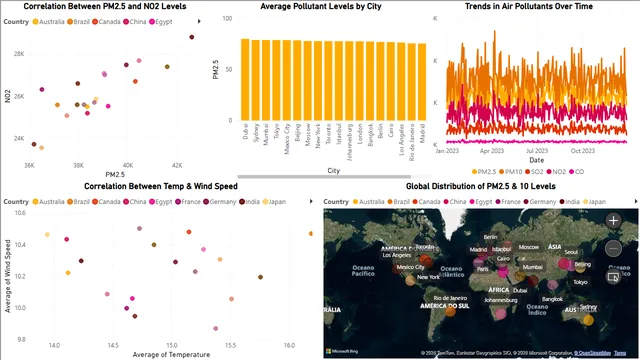Screen dimensions: 640x360
Task: Click the Johannesburg label on the map
Action: point(500,300)
